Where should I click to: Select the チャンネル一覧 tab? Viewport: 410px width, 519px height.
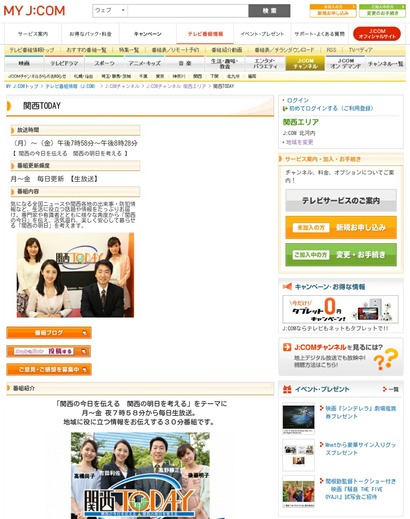click(385, 63)
